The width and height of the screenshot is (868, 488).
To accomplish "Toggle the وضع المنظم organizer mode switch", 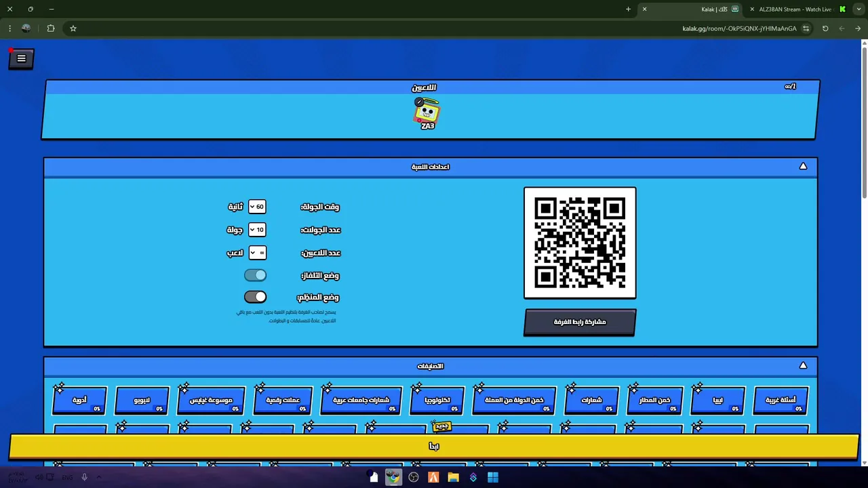I will (256, 297).
